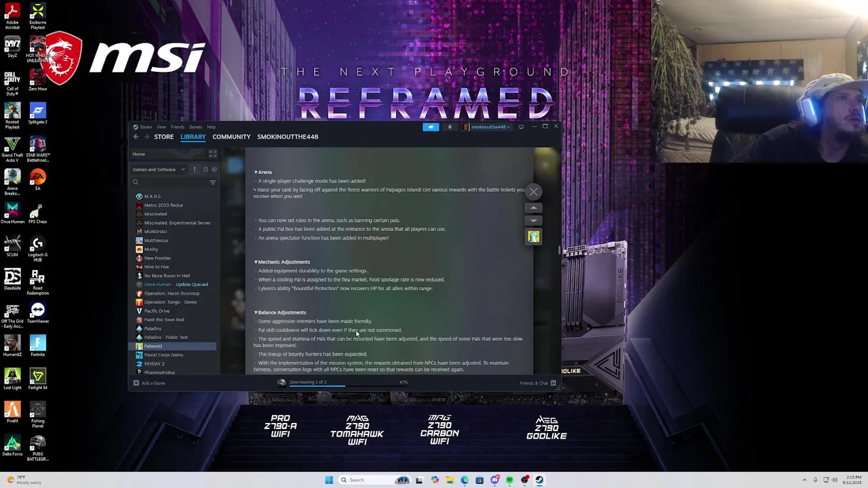Open the Games menu
This screenshot has width=868, height=488.
click(195, 127)
